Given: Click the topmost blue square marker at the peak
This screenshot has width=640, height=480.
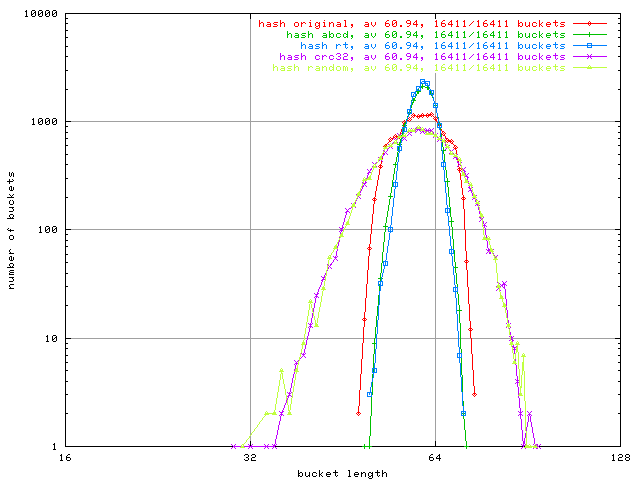Looking at the screenshot, I should [x=422, y=82].
